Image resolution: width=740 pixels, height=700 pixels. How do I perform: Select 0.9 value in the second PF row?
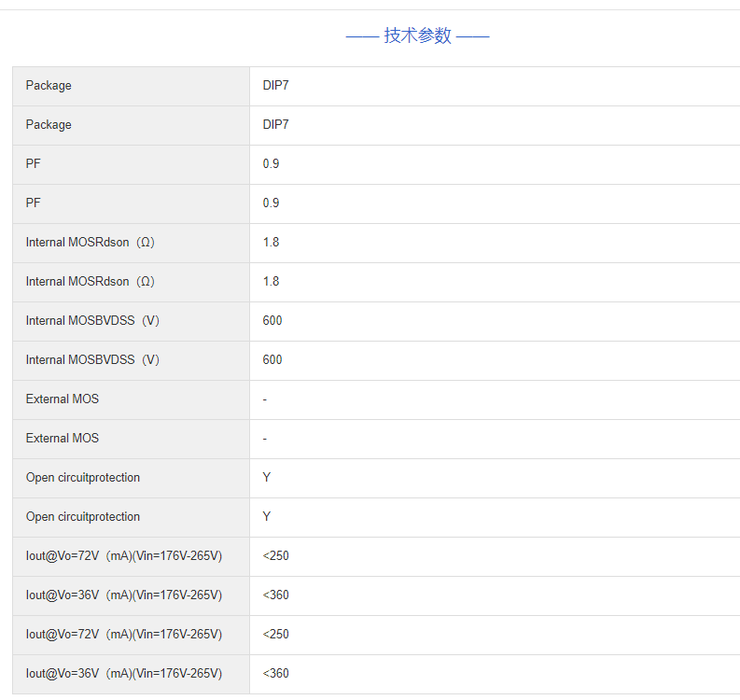click(271, 203)
